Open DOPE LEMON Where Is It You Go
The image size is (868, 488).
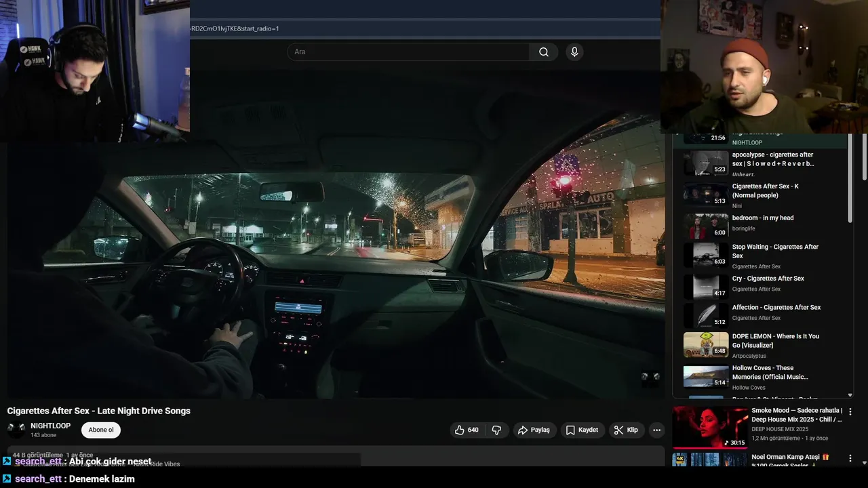775,341
